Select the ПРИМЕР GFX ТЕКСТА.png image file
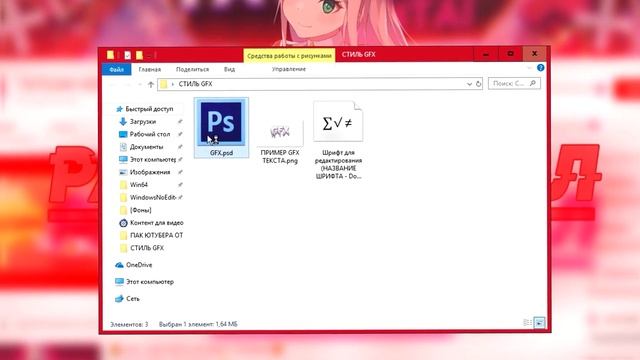This screenshot has width=640, height=360. (x=280, y=142)
